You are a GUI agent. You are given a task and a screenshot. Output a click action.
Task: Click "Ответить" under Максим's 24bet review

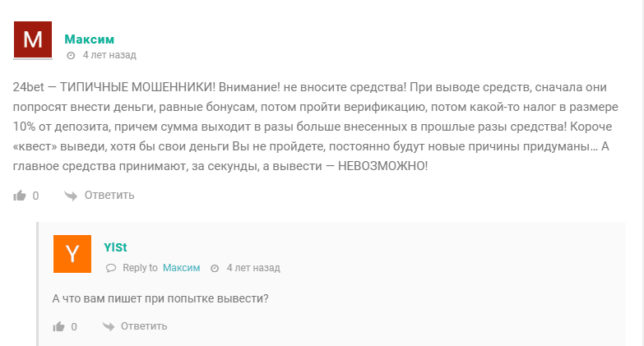[109, 195]
